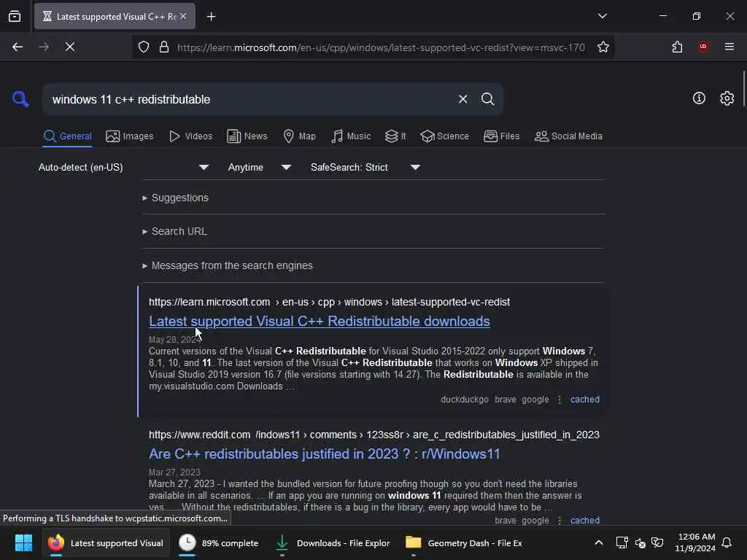Show hidden system tray icons
This screenshot has height=560, width=747.
[x=599, y=542]
